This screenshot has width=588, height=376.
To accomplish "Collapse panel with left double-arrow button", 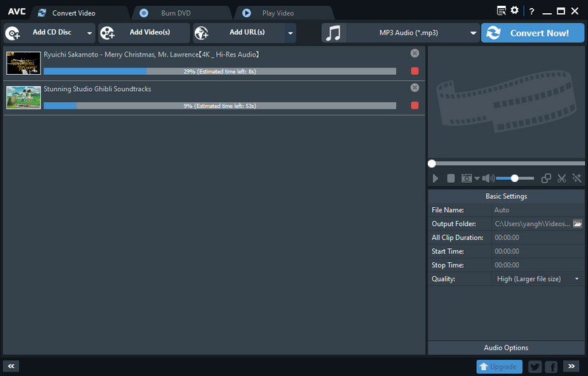I will click(11, 366).
